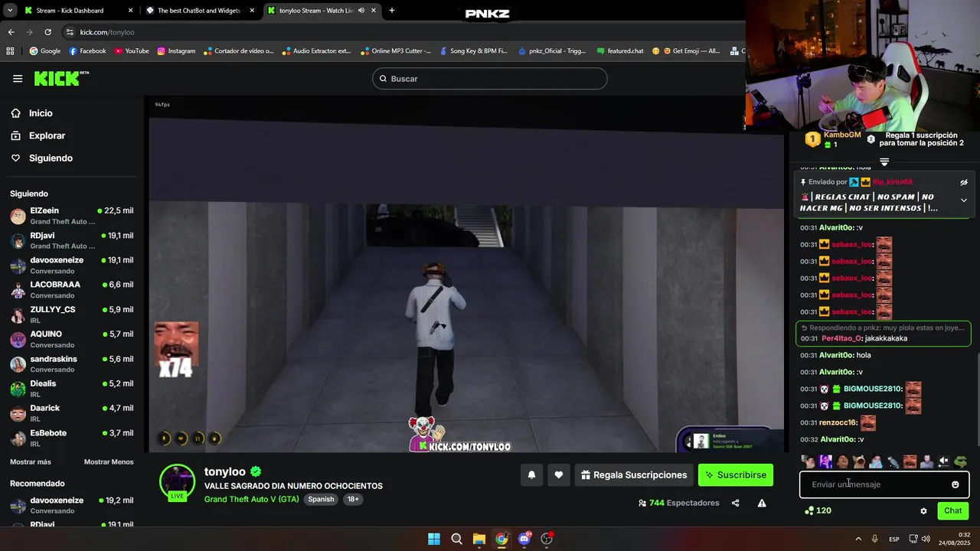
Task: Open the featured.chat bookmark
Action: pyautogui.click(x=619, y=51)
